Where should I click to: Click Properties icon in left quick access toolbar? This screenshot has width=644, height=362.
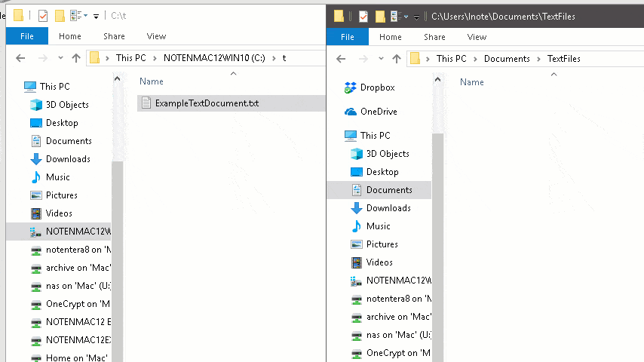tap(41, 16)
